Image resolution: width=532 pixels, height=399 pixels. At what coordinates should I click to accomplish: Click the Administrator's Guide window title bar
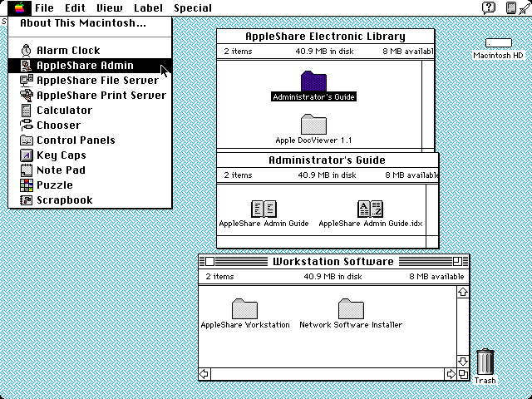tap(328, 160)
